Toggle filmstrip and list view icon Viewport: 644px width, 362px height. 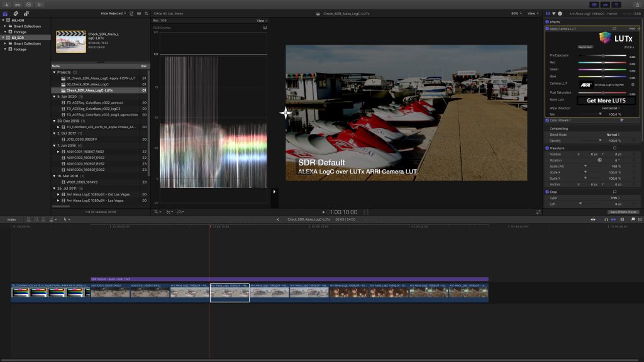(139, 14)
